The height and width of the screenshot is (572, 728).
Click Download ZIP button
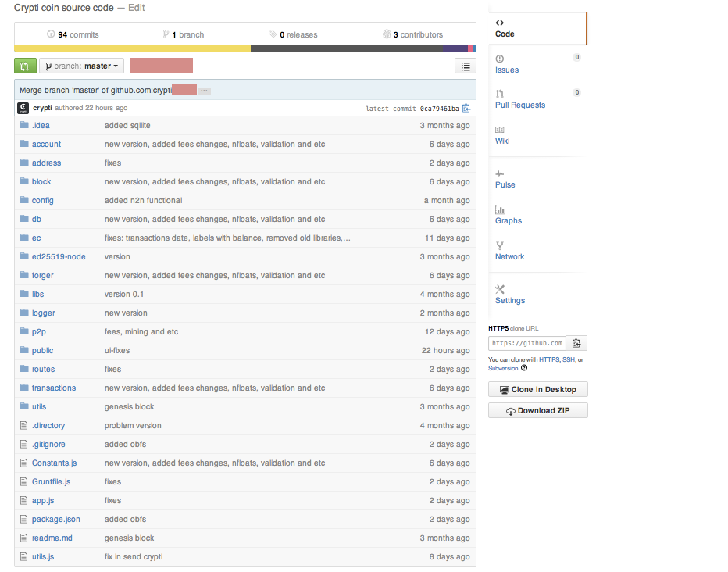537,411
